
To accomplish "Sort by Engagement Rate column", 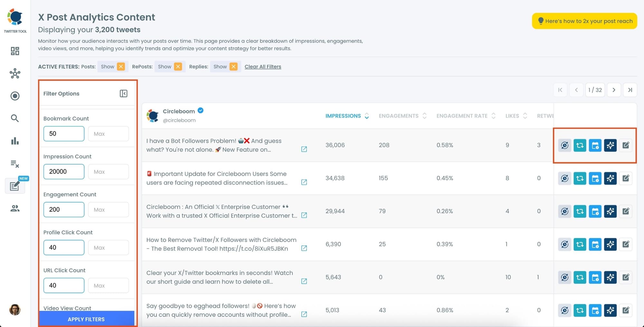I will 466,116.
